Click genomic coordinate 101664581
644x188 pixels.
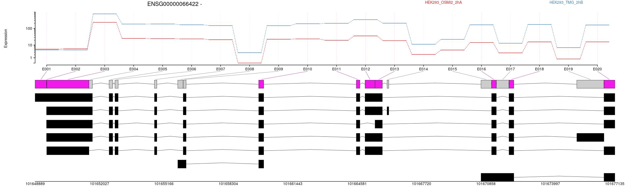tap(357, 184)
